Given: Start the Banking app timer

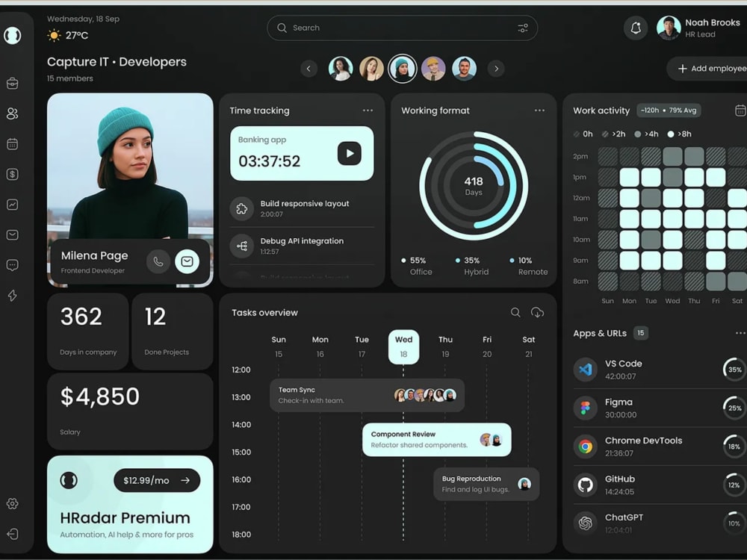Looking at the screenshot, I should coord(349,153).
